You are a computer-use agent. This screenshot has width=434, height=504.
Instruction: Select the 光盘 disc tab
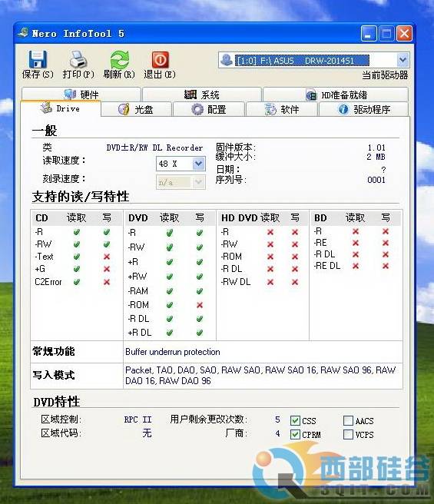[x=136, y=109]
